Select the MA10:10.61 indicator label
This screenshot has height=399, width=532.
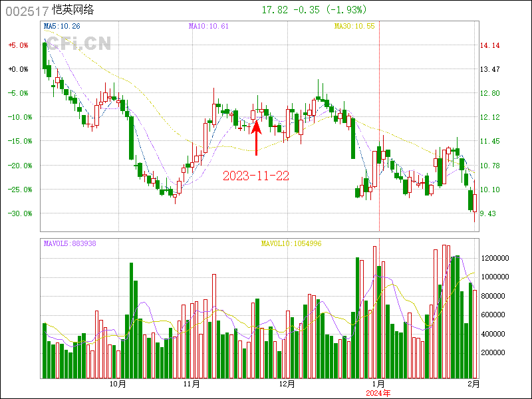tap(209, 26)
